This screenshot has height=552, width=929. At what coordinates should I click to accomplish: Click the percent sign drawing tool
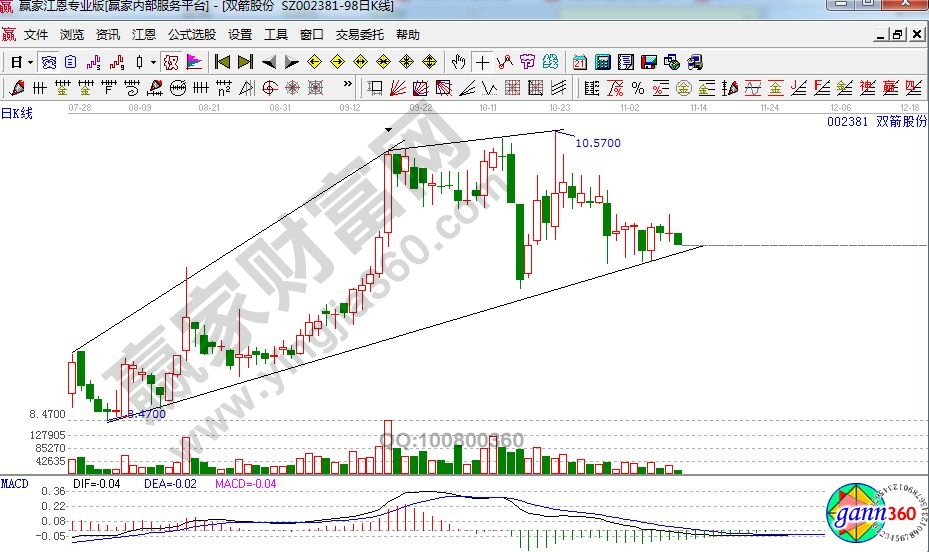(637, 88)
